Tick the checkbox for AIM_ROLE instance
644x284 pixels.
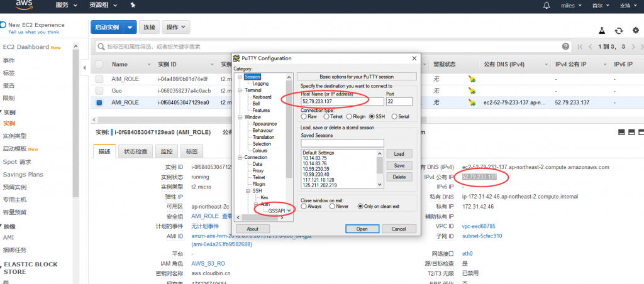click(x=99, y=79)
